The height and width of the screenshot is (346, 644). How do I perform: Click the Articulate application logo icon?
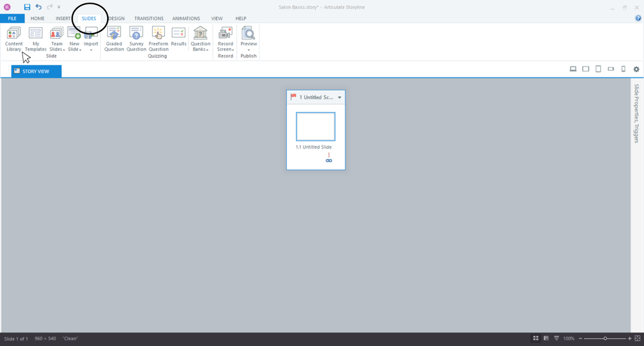(x=7, y=7)
